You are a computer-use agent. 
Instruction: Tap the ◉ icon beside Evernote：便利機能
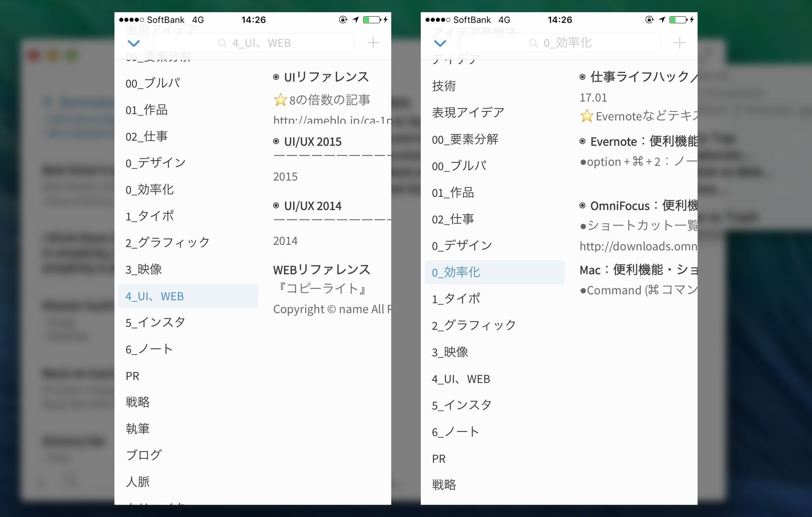coord(583,141)
